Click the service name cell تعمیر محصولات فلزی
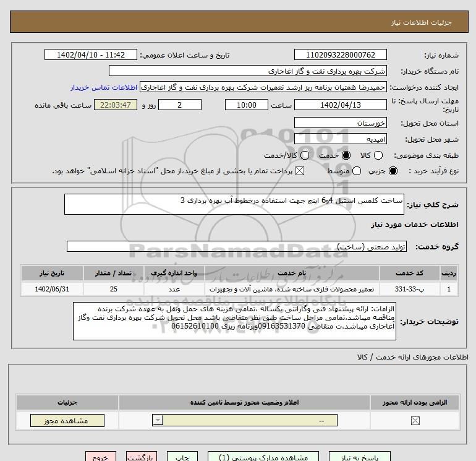The image size is (476, 461). pos(292,289)
